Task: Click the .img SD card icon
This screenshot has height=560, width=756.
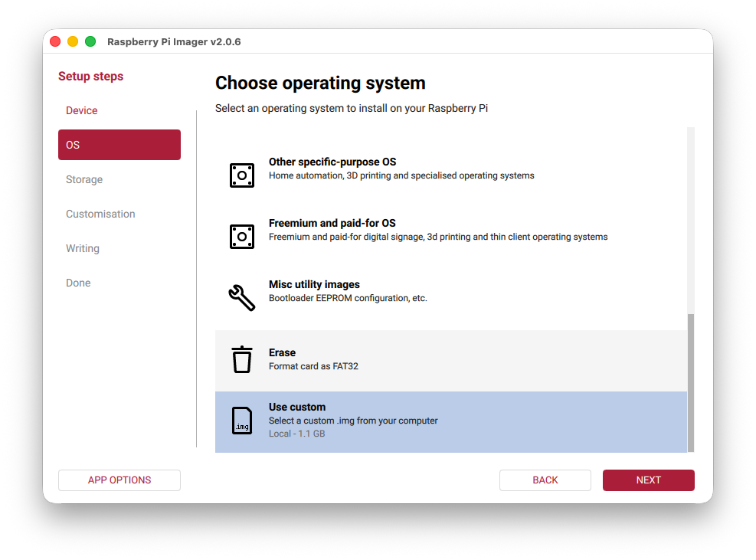Action: tap(242, 421)
